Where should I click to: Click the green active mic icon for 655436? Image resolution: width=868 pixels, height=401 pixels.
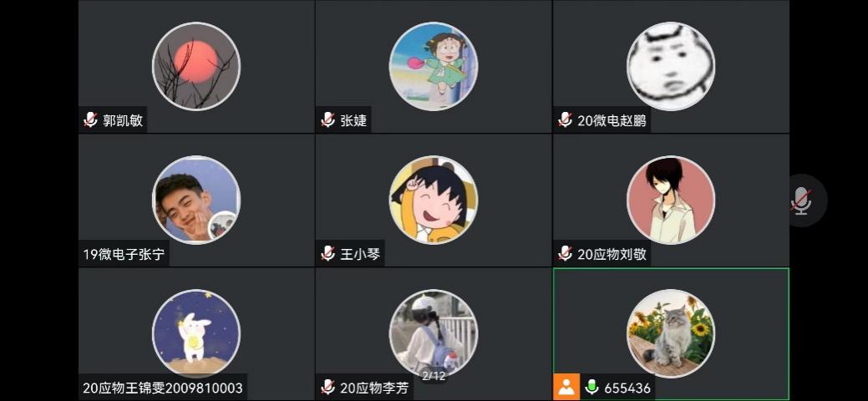point(591,387)
